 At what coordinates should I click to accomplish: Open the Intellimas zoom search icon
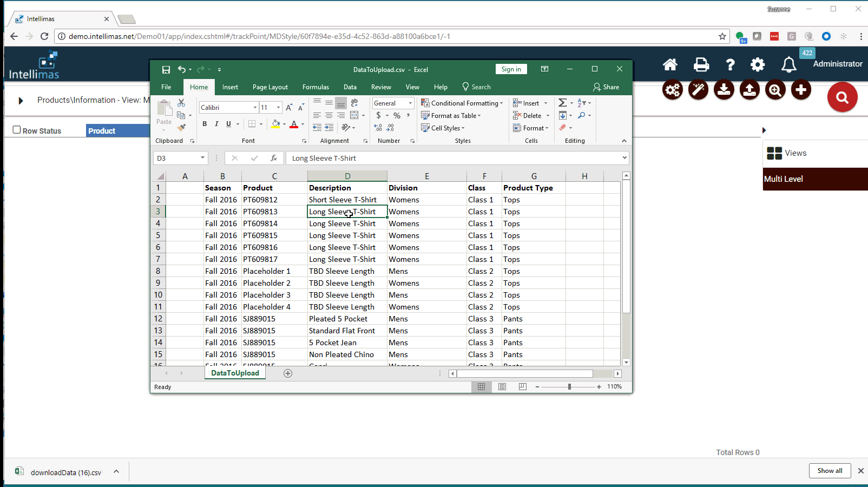775,90
